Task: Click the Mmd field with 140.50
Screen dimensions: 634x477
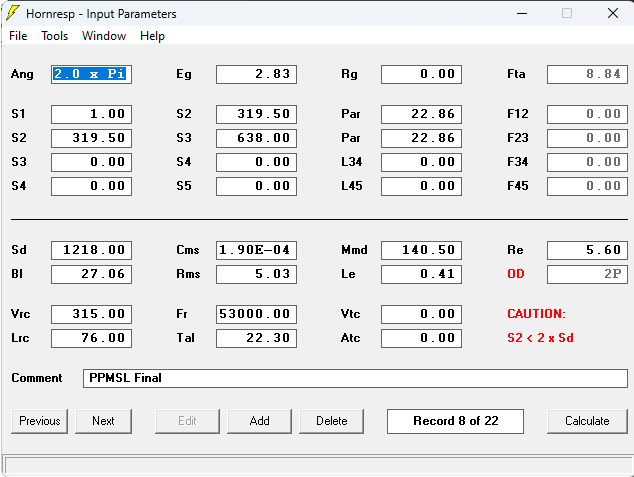Action: 421,250
